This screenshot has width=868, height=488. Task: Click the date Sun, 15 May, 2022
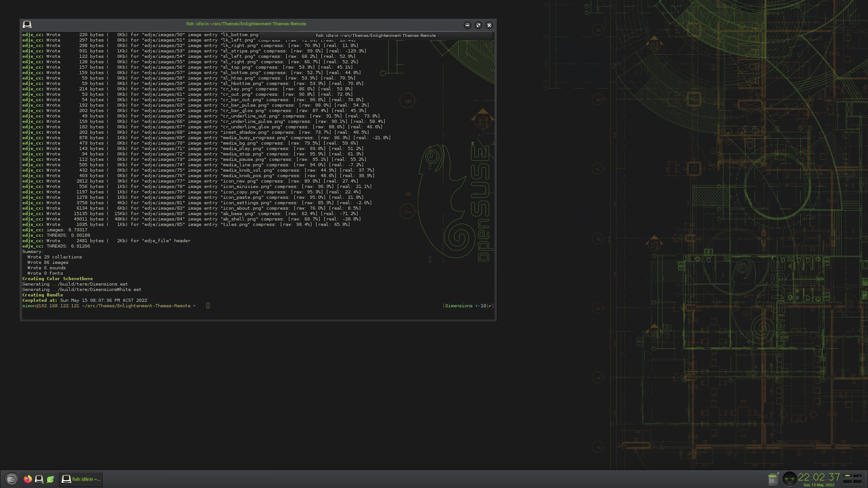coord(819,485)
